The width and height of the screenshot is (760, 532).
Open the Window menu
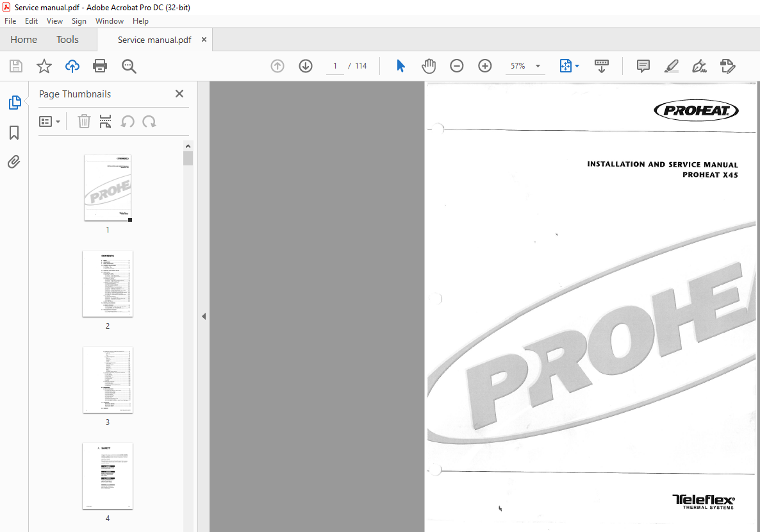[110, 21]
